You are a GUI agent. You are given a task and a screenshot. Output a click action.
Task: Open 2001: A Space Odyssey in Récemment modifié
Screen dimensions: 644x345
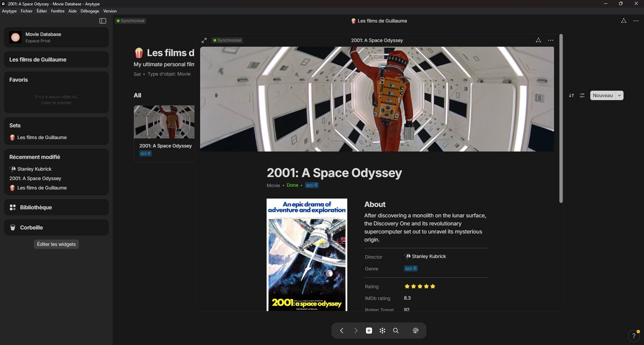coord(35,178)
